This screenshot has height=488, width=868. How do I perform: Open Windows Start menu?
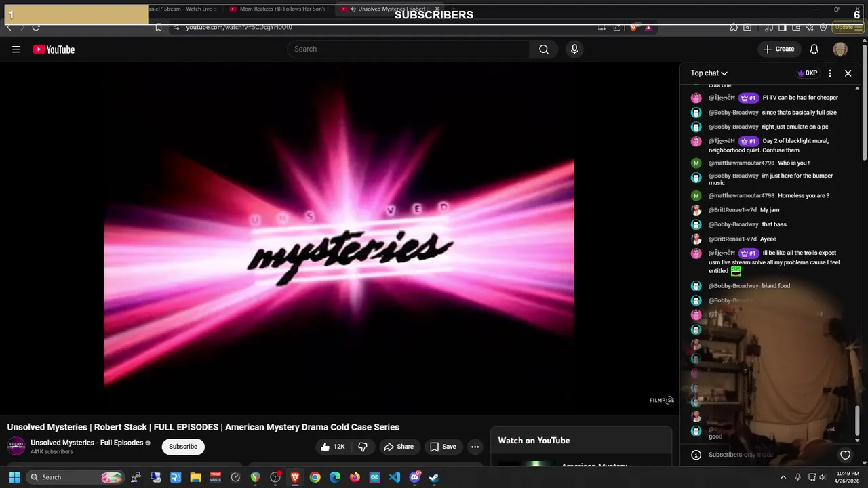14,477
